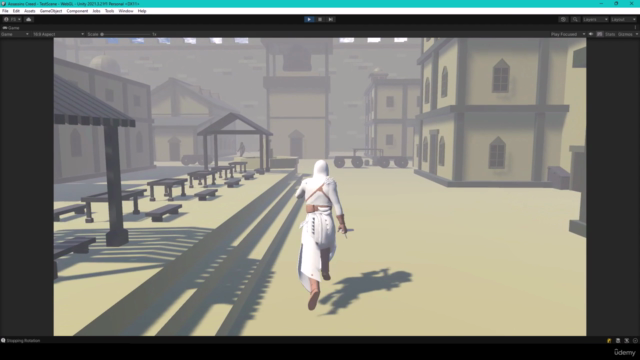This screenshot has width=640, height=360.
Task: Click the second status bar icon from the left
Action: (618, 340)
